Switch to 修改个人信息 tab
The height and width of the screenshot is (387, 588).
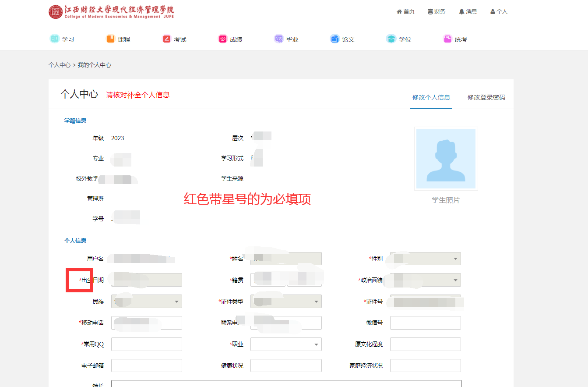pyautogui.click(x=431, y=97)
